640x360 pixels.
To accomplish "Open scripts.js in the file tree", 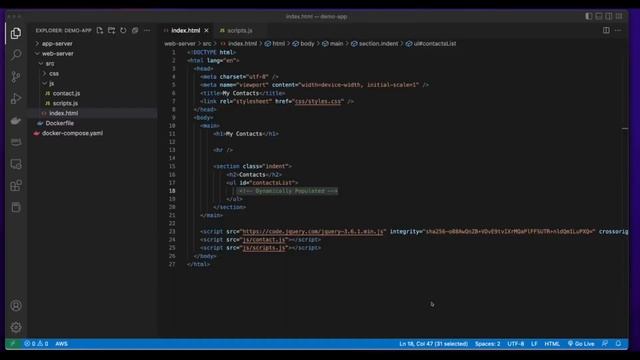I will (65, 103).
